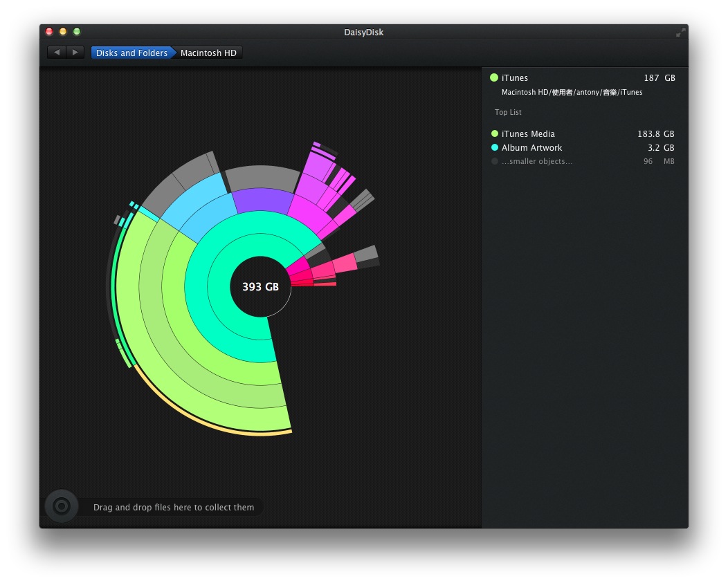Click the Top List heading
The image size is (728, 583).
pyautogui.click(x=508, y=112)
